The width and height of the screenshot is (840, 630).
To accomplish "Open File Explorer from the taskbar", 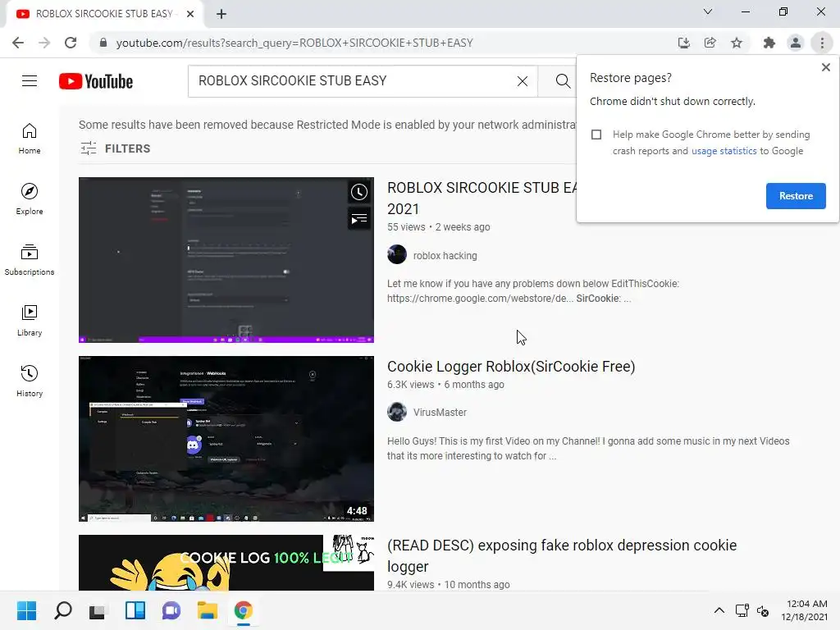I will click(208, 610).
